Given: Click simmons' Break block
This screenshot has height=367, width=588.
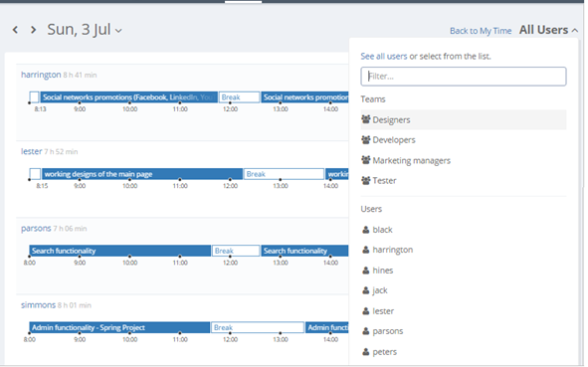Looking at the screenshot, I should coord(258,327).
